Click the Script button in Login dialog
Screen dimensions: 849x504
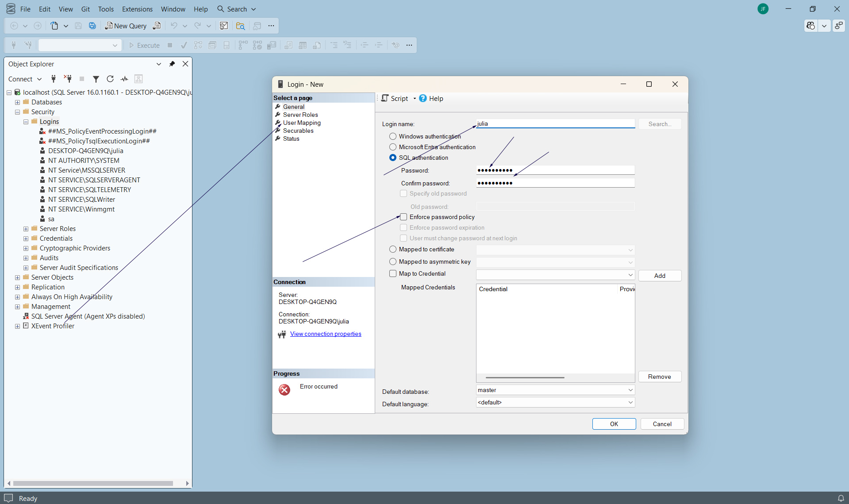point(395,99)
